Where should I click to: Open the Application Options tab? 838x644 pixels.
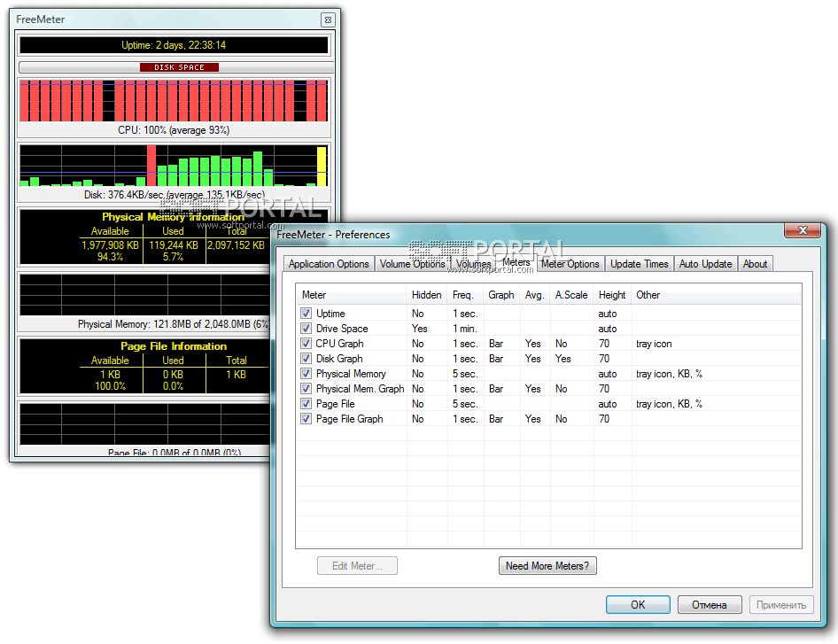click(x=329, y=264)
